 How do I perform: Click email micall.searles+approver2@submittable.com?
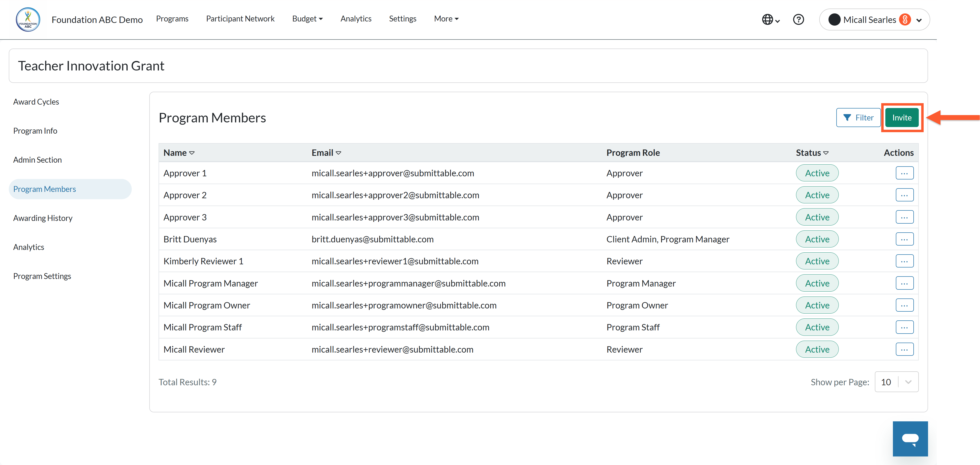pyautogui.click(x=395, y=195)
